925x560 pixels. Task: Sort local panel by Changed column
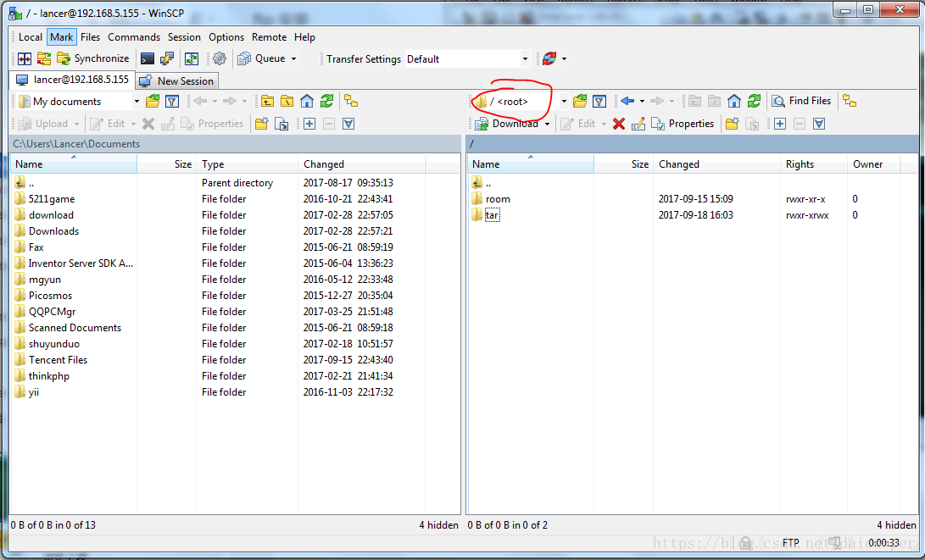pos(362,164)
